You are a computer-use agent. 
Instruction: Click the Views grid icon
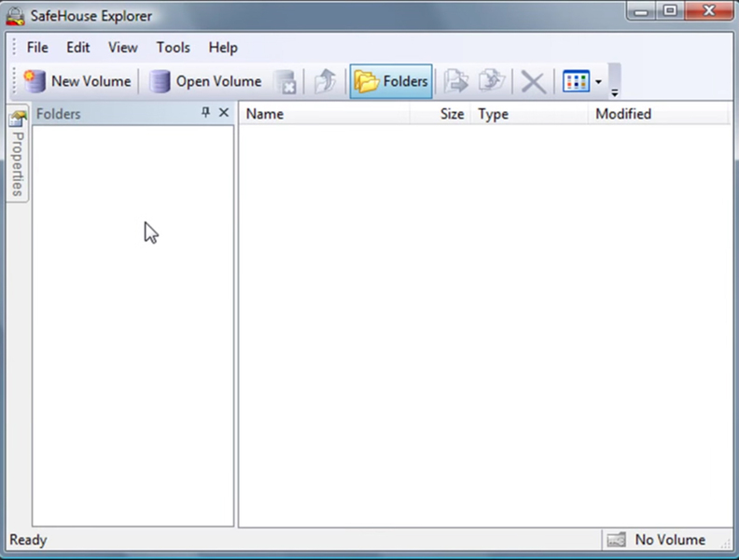tap(576, 81)
